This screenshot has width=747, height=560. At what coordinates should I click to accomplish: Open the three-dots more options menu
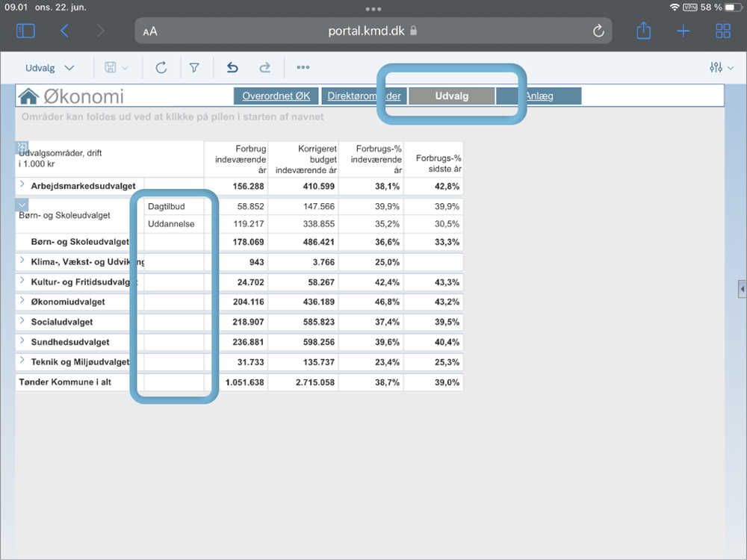tap(303, 68)
